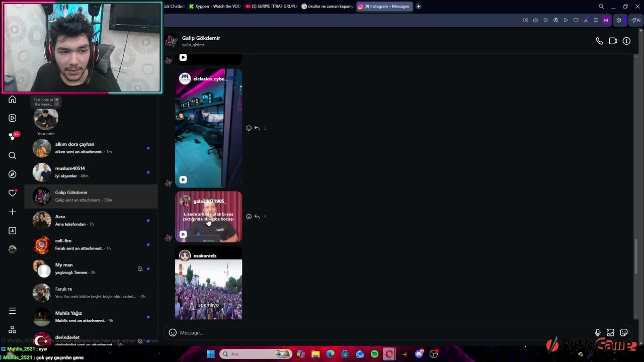Record voice clip with microphone icon
644x362 pixels.
(x=597, y=332)
